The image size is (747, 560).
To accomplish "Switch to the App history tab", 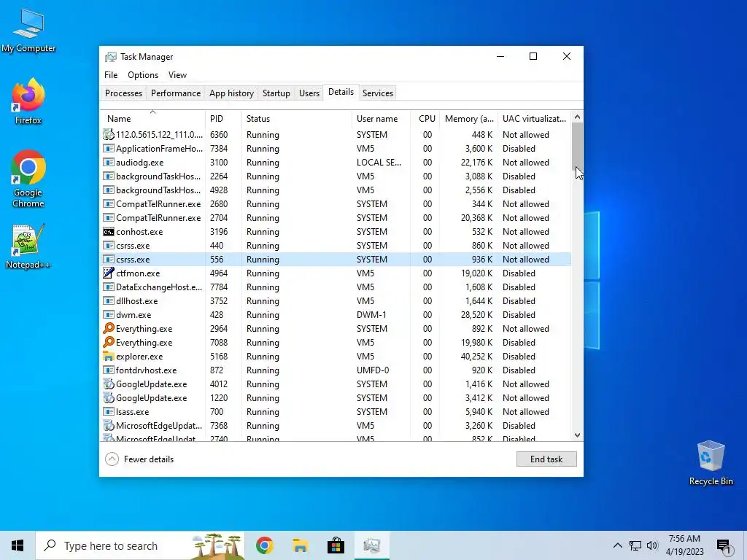I will coord(231,93).
